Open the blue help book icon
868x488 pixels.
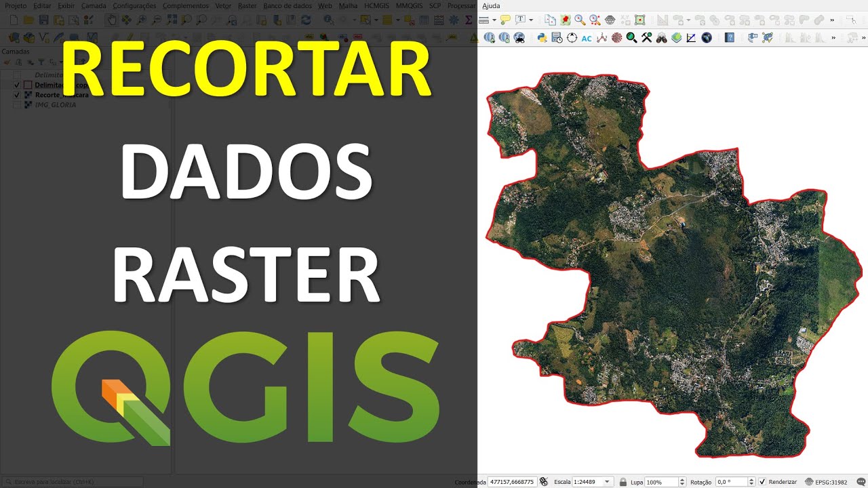(x=730, y=38)
